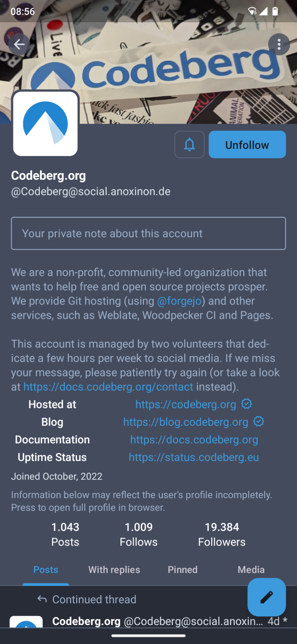
Task: Open the docs.codeberg.org/contact link
Action: [108, 387]
